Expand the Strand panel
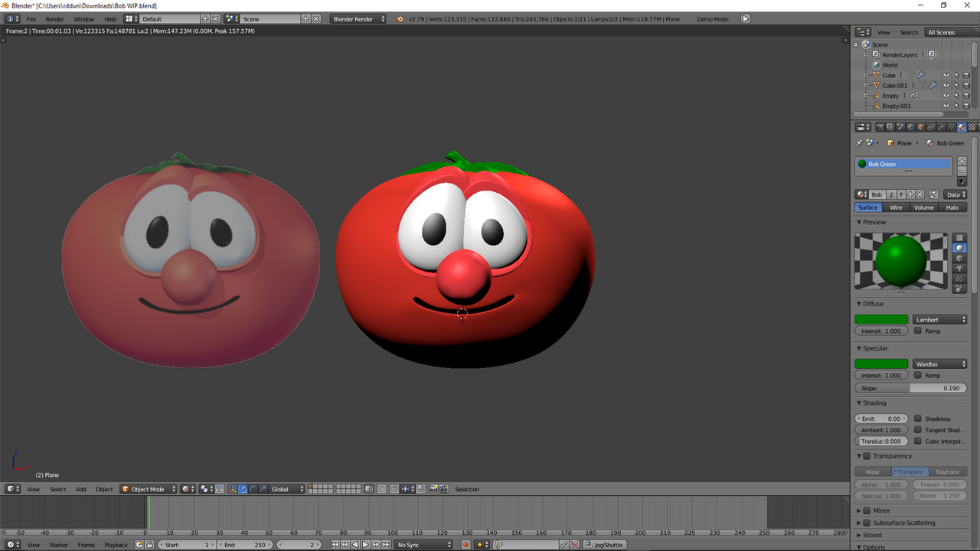 click(x=859, y=535)
